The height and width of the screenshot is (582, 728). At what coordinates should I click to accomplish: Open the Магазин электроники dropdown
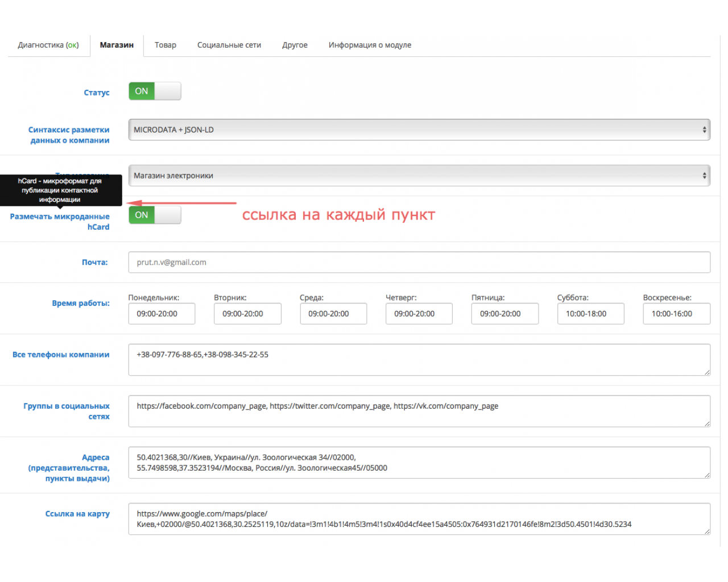pyautogui.click(x=419, y=176)
